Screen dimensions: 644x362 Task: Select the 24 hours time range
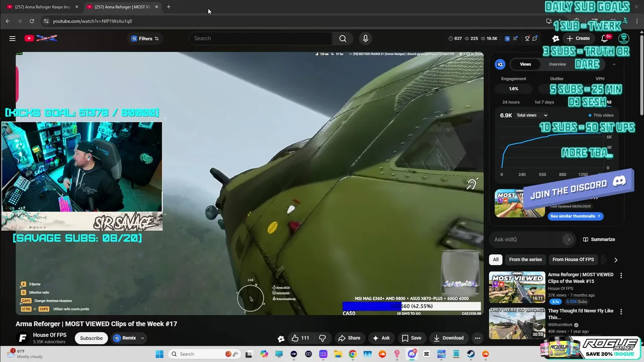[x=511, y=102]
